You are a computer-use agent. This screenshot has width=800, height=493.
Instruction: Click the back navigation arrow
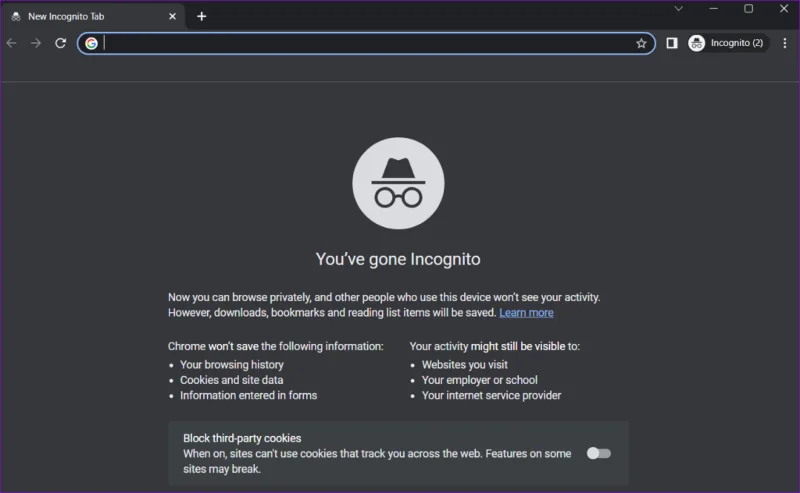click(x=11, y=43)
